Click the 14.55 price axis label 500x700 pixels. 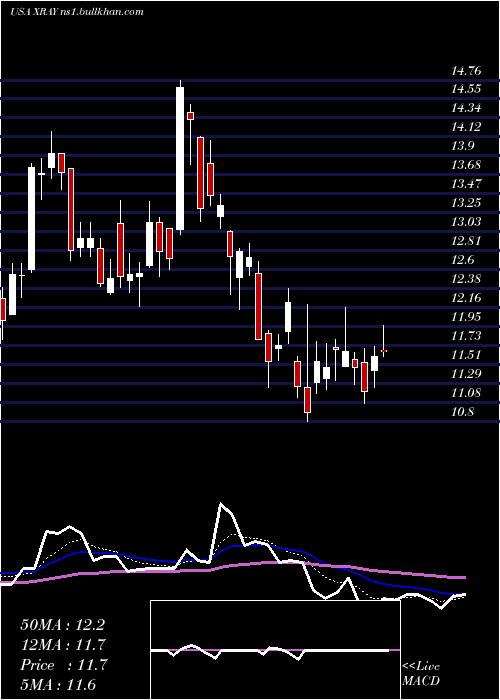click(466, 89)
